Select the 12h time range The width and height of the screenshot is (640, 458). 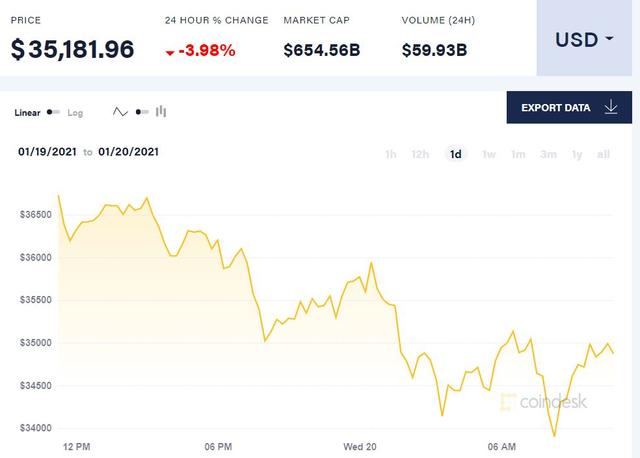tap(421, 154)
